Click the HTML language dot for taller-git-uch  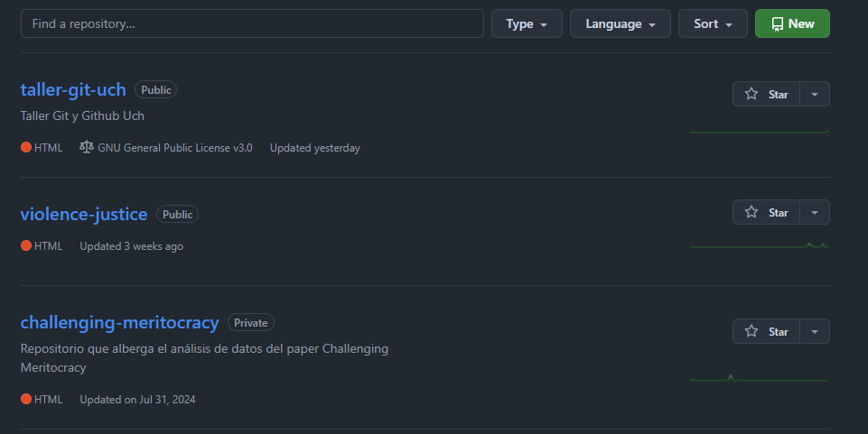[x=26, y=147]
